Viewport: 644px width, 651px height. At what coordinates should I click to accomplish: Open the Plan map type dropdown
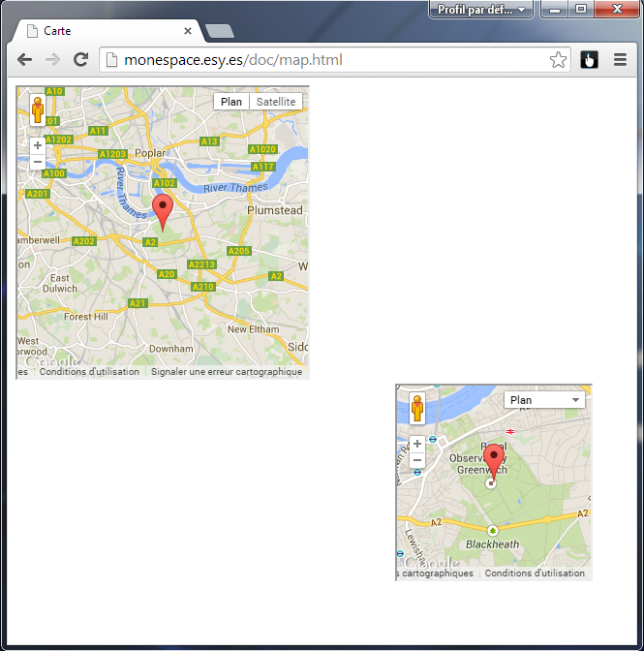pyautogui.click(x=544, y=400)
